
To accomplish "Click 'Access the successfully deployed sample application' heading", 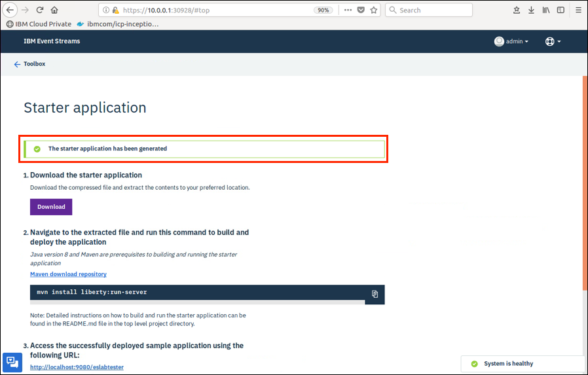I will pos(137,350).
